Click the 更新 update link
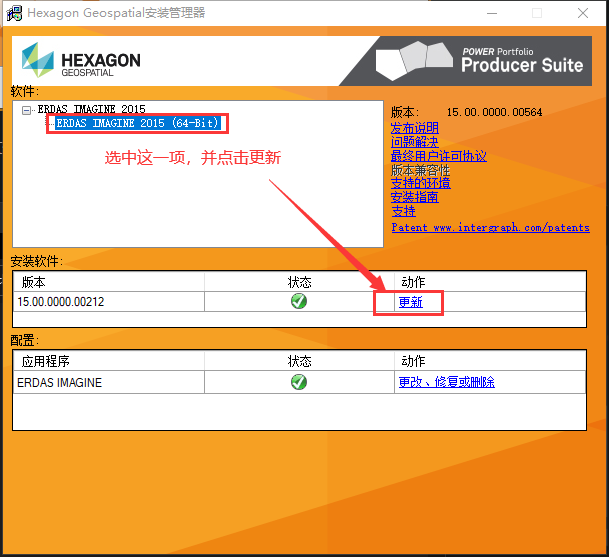The image size is (609, 557). pos(411,302)
